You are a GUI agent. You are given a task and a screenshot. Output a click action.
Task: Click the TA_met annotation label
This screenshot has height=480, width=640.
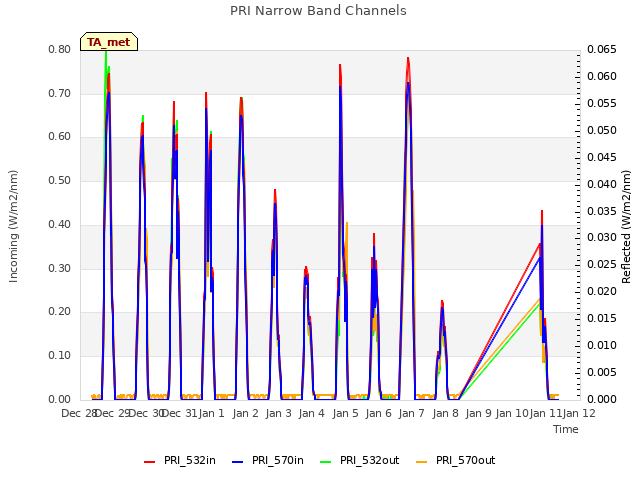pyautogui.click(x=109, y=42)
